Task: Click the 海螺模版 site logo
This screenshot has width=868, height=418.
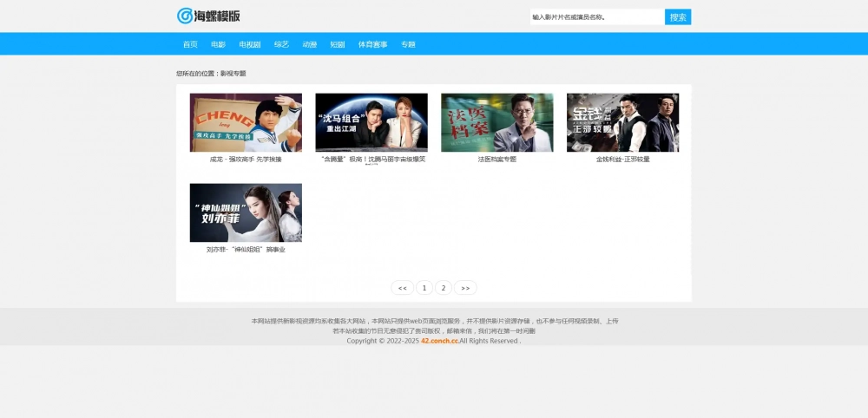Action: coord(208,16)
